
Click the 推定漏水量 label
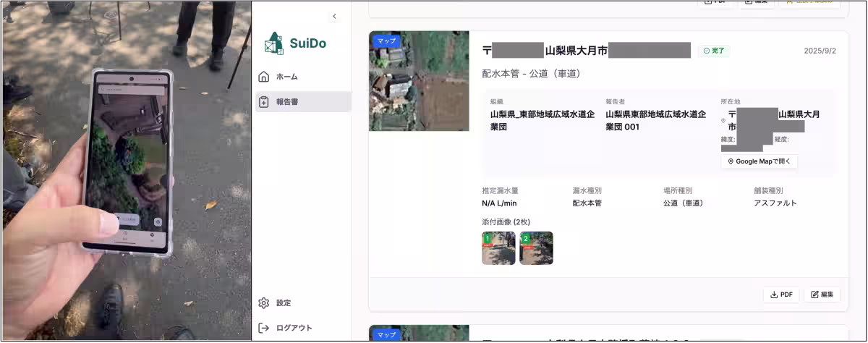[x=500, y=190]
